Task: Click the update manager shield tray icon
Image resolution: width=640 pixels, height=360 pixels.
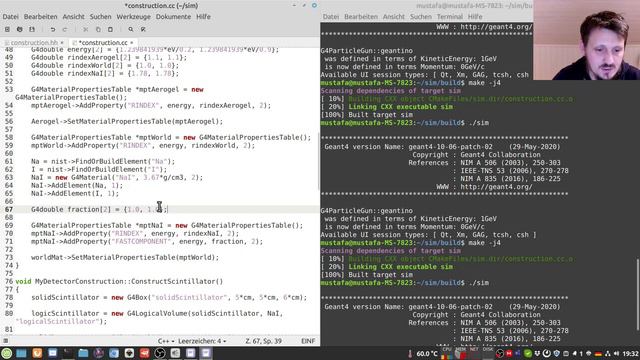Action: (x=556, y=353)
